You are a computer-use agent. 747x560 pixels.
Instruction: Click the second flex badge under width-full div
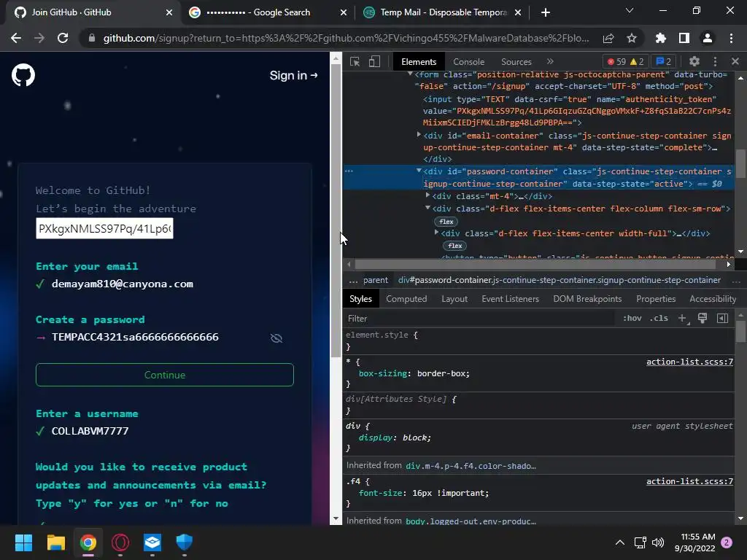[x=455, y=246]
